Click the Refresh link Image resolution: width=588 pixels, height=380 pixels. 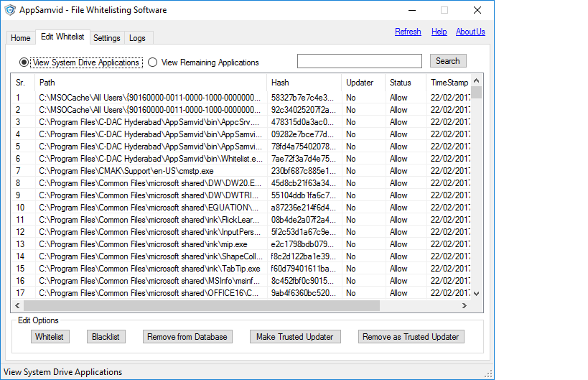click(408, 32)
